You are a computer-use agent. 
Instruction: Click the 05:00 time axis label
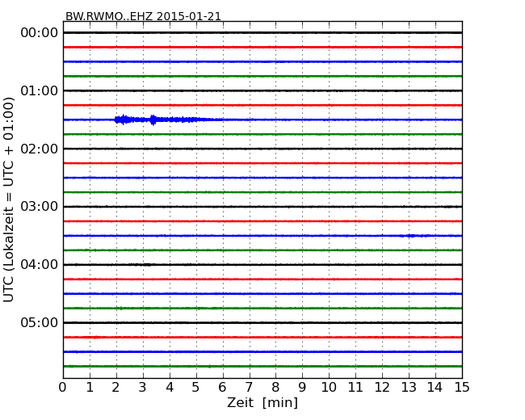click(40, 322)
